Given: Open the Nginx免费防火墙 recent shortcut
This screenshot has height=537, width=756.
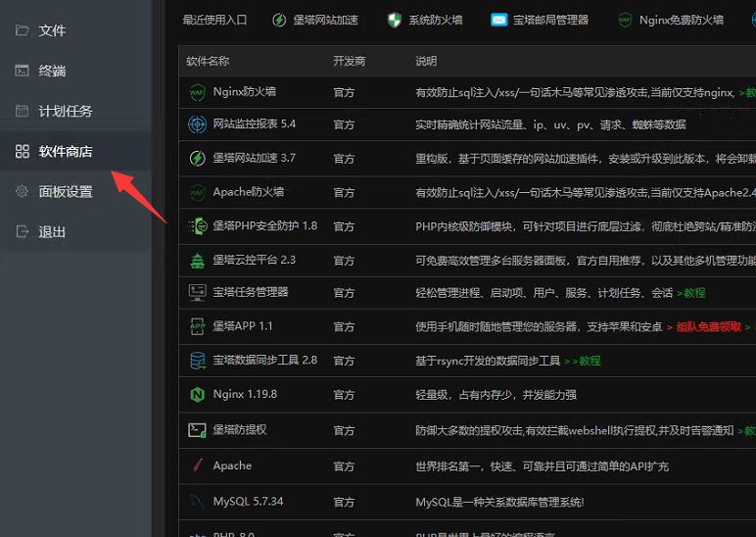Looking at the screenshot, I should (671, 20).
